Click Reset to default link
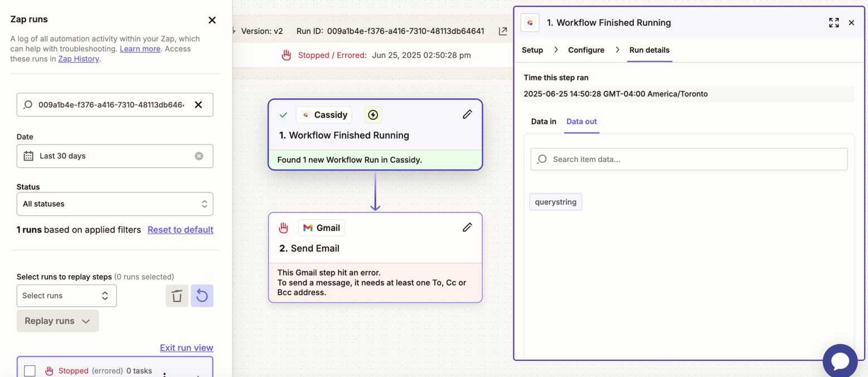Screen dimensions: 868x377 [180, 230]
